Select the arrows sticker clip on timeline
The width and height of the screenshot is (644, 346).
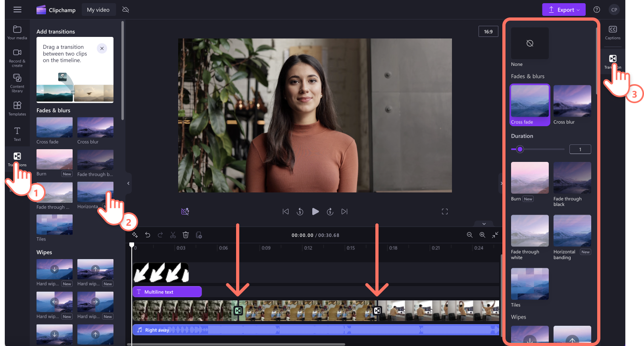tap(161, 273)
